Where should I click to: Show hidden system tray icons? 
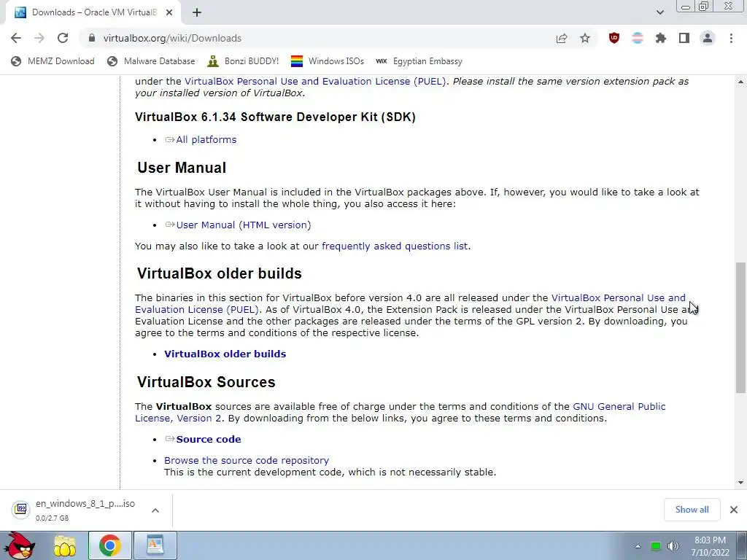[x=638, y=546]
